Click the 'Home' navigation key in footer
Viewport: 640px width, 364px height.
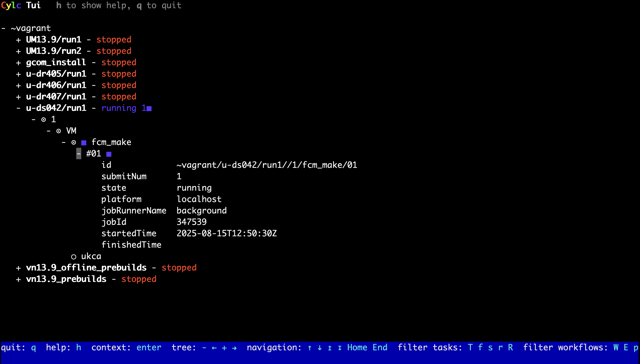click(x=357, y=348)
